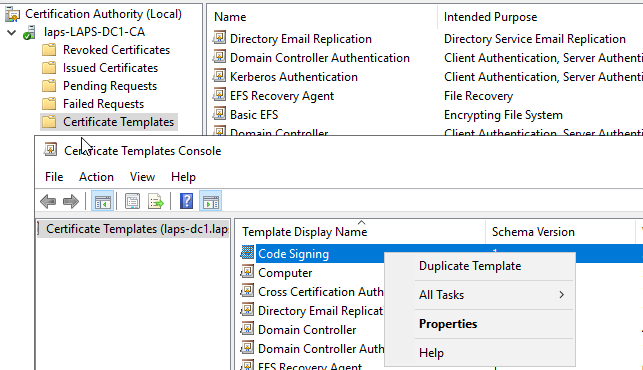Open the Action menu
643x370 pixels.
[96, 177]
